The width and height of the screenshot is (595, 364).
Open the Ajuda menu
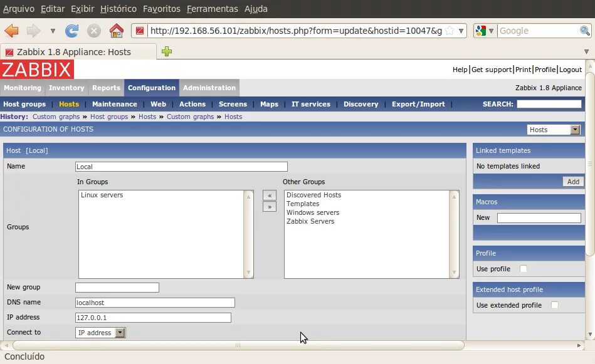256,9
